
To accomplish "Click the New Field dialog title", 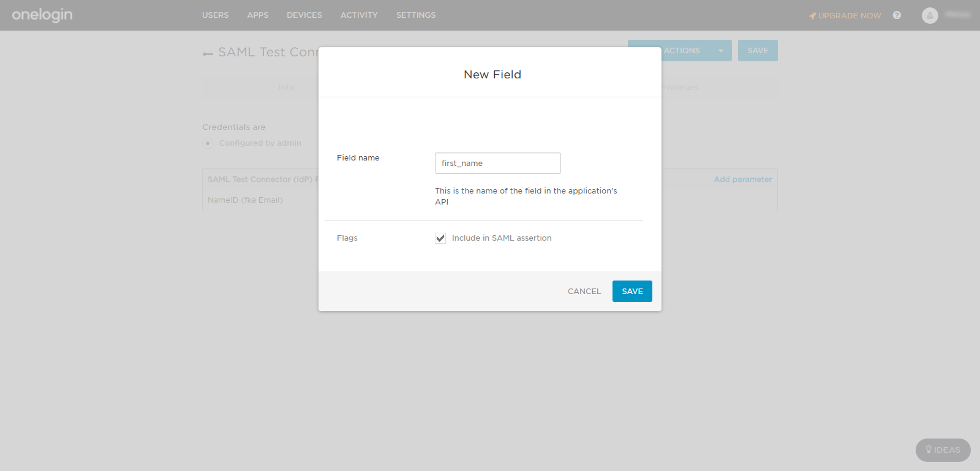I will click(492, 74).
